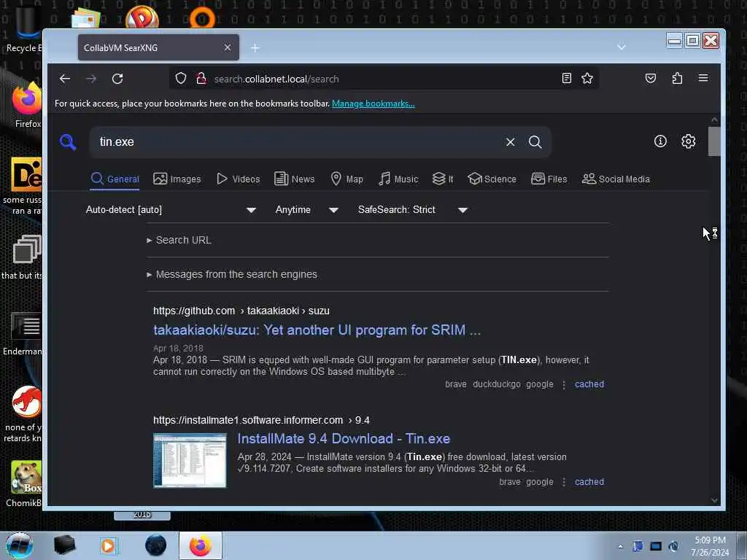Toggle reader view icon in address bar

[566, 78]
